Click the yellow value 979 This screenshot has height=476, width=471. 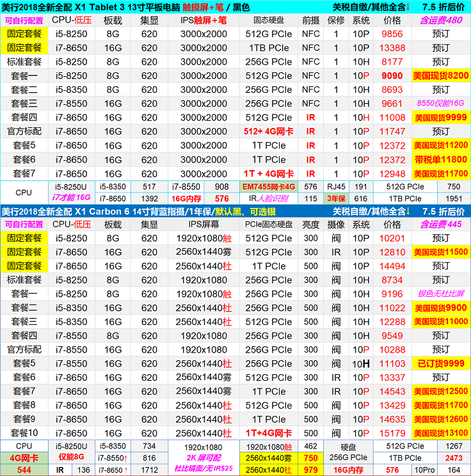(310, 470)
